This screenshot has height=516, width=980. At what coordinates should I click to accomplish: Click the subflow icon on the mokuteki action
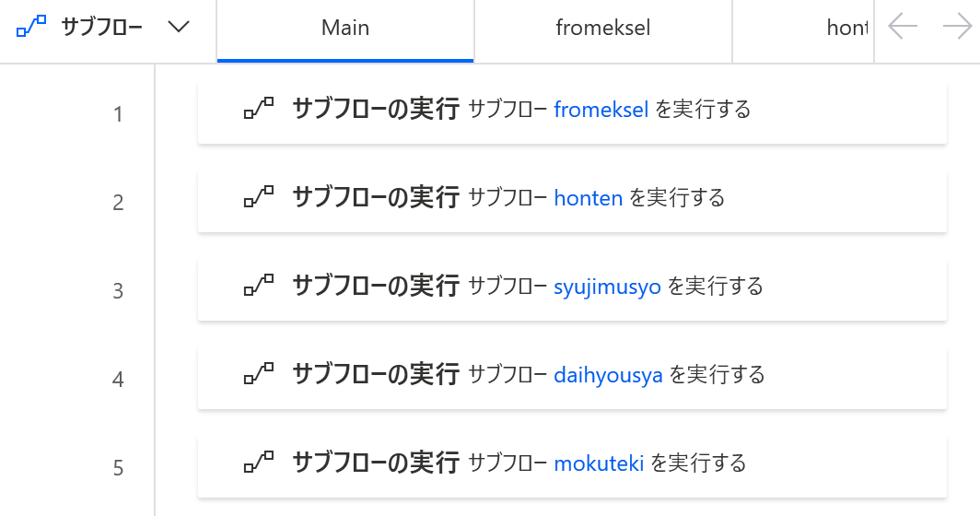click(x=259, y=463)
